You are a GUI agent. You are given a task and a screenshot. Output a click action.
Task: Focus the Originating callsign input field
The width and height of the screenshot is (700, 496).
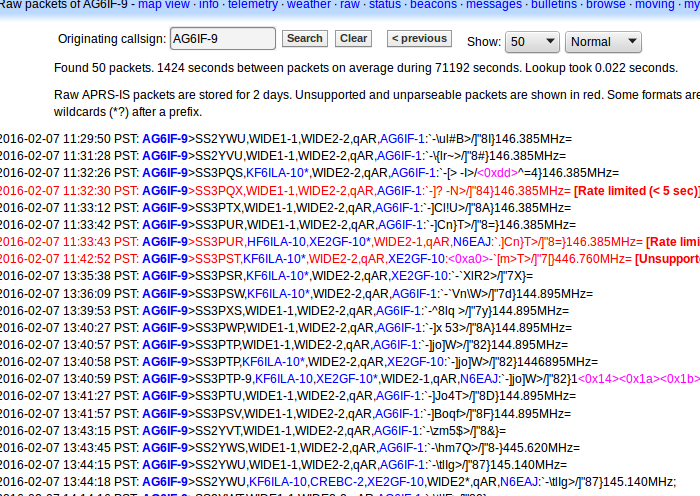click(223, 39)
